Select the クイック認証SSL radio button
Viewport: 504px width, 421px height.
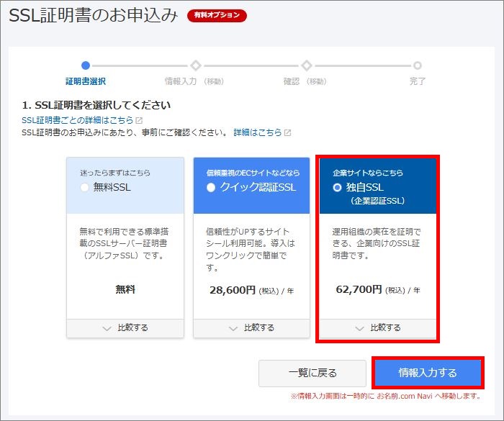[x=211, y=187]
